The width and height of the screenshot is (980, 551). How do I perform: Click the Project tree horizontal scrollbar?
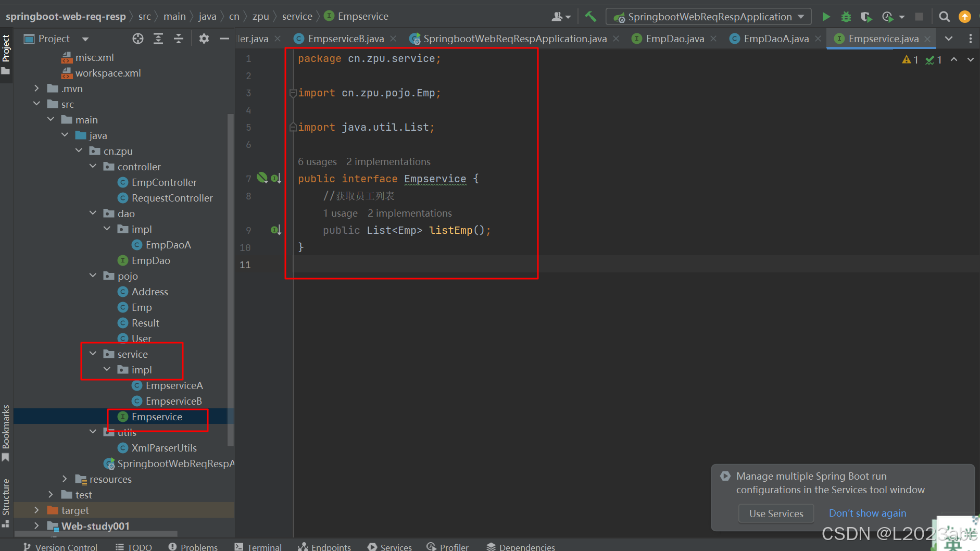tap(96, 533)
